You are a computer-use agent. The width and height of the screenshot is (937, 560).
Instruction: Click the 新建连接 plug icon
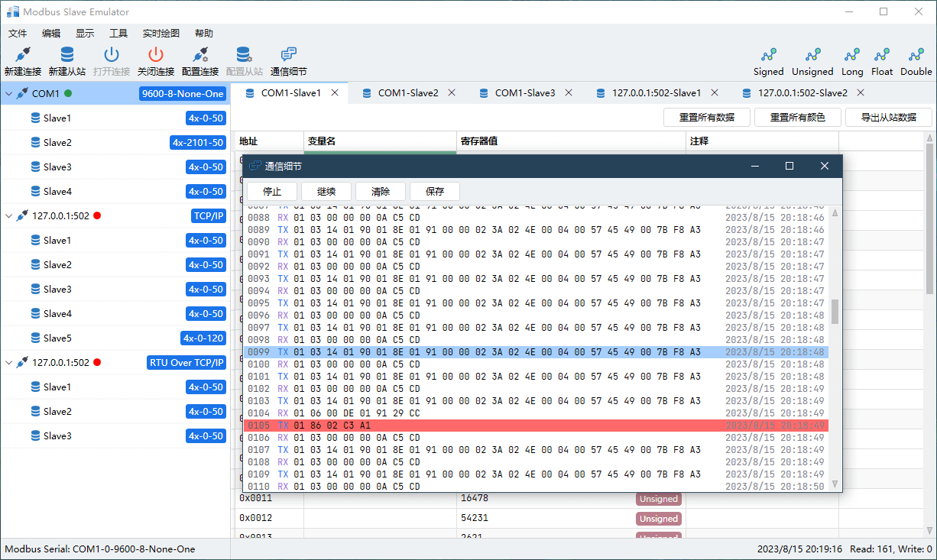(x=22, y=55)
